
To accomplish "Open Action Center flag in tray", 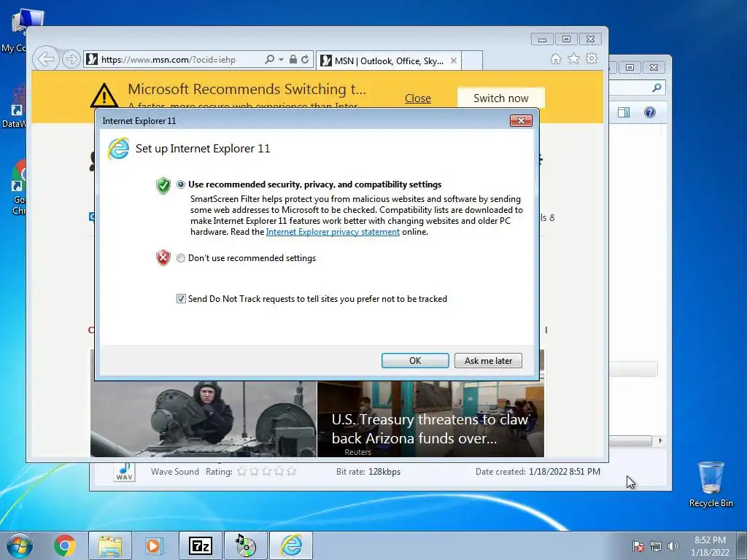I will point(638,546).
